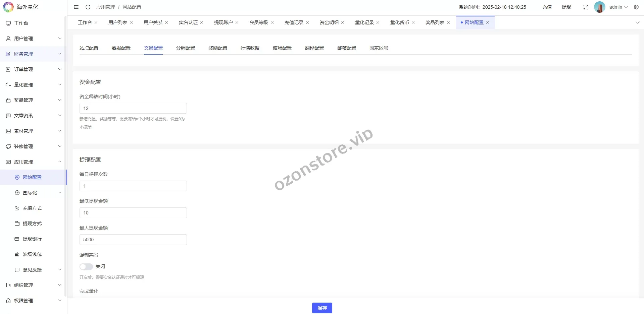The height and width of the screenshot is (314, 644).
Task: Open 提现银行 in the sidebar
Action: (x=32, y=239)
